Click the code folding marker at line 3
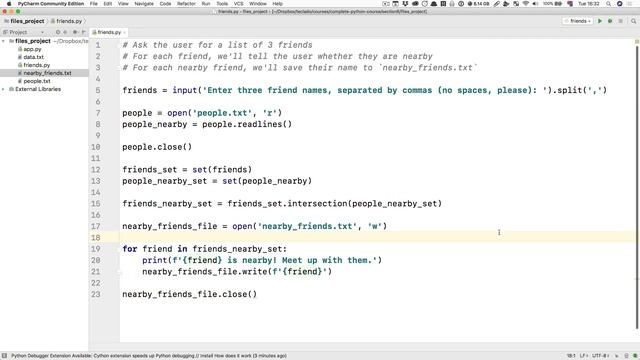 (120, 68)
